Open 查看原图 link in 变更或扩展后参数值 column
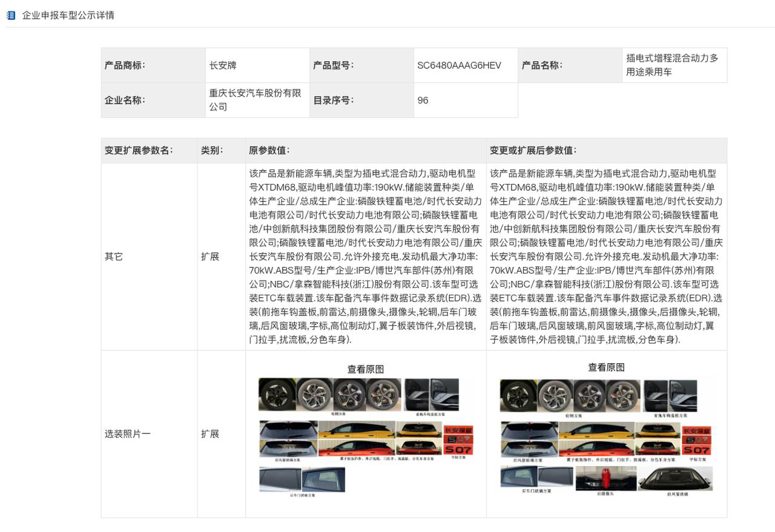 coord(607,367)
